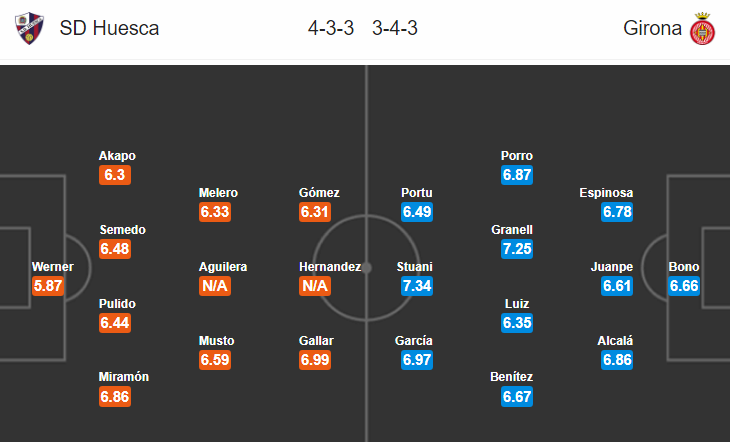Image resolution: width=730 pixels, height=442 pixels.
Task: Click Bono's 6.66 goalkeeper rating
Action: tap(684, 286)
